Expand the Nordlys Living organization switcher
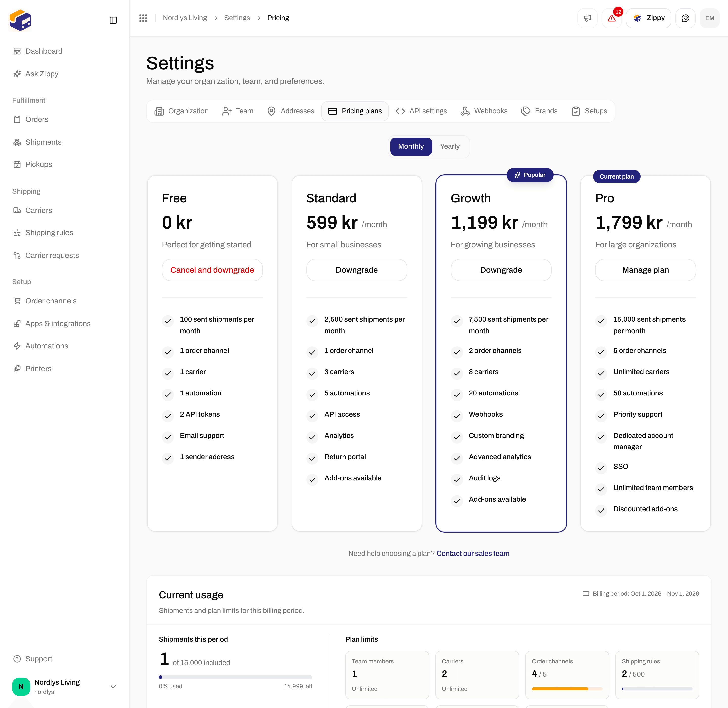 click(65, 687)
